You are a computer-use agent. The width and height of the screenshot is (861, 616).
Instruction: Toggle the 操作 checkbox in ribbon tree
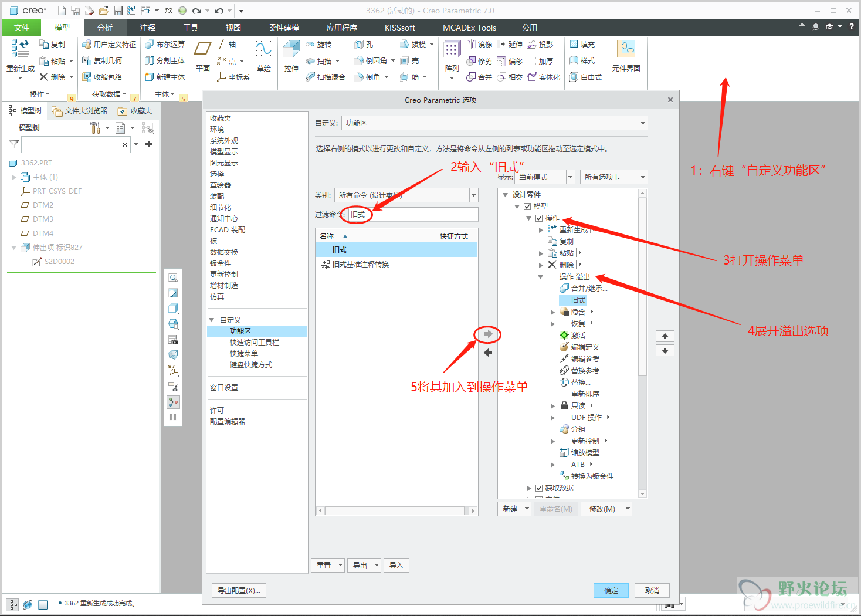pos(539,218)
